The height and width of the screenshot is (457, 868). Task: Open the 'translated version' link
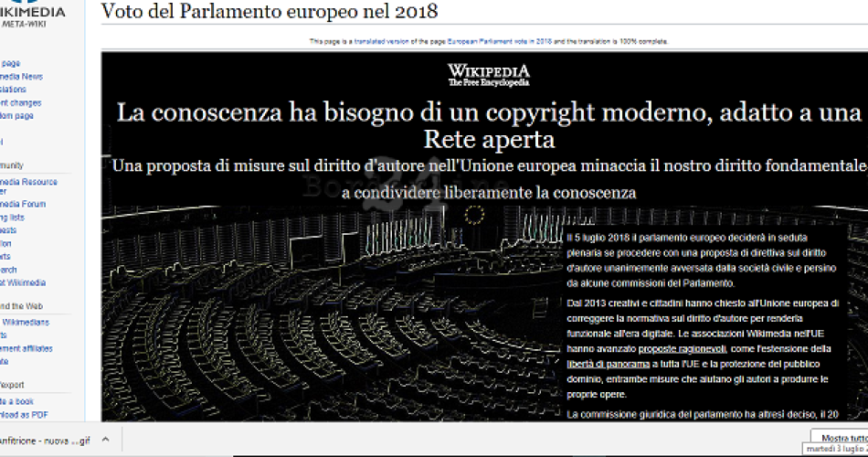[381, 41]
